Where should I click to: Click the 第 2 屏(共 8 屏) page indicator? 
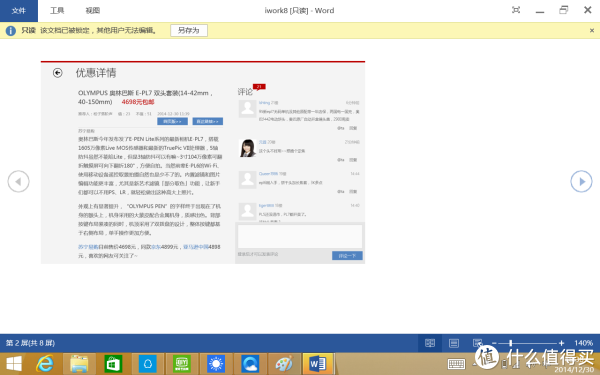coord(30,343)
